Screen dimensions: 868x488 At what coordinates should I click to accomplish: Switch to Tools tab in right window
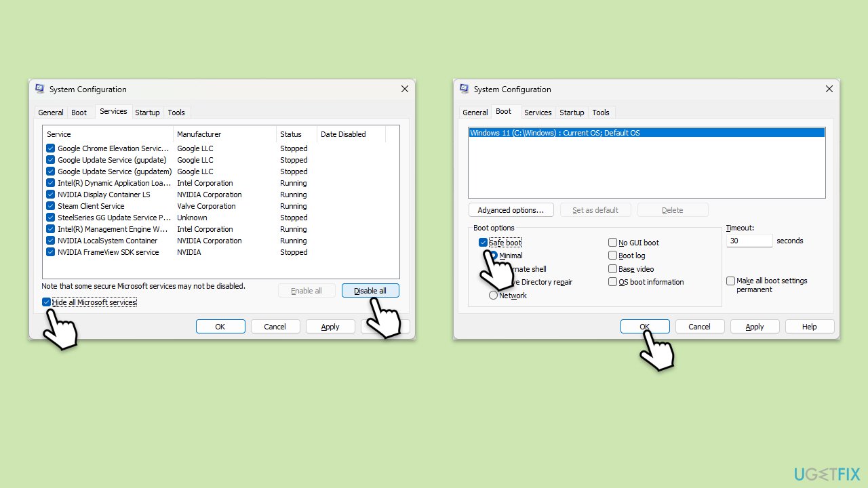(x=601, y=113)
